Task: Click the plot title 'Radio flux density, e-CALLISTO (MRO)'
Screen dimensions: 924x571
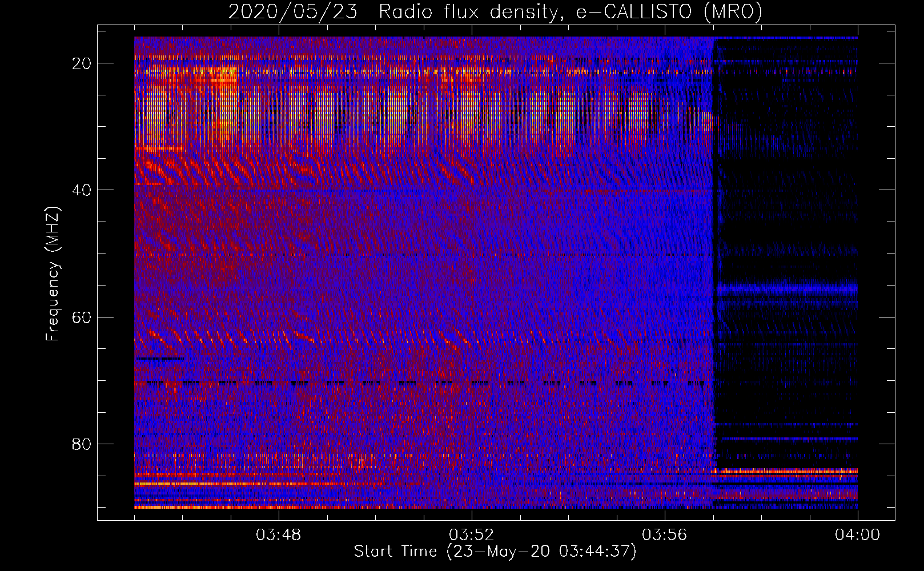Action: (571, 12)
